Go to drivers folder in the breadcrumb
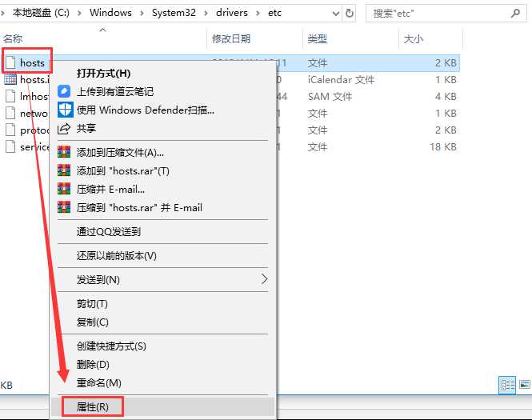532x420 pixels. [232, 13]
